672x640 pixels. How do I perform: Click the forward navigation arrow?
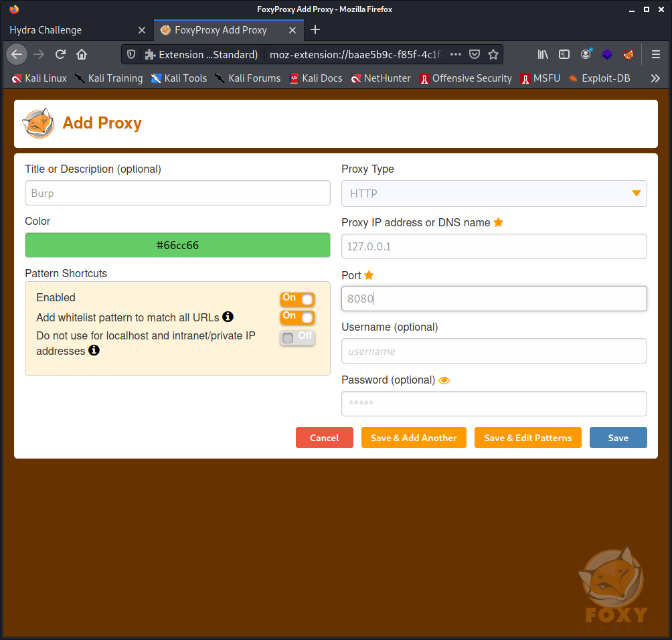tap(39, 54)
